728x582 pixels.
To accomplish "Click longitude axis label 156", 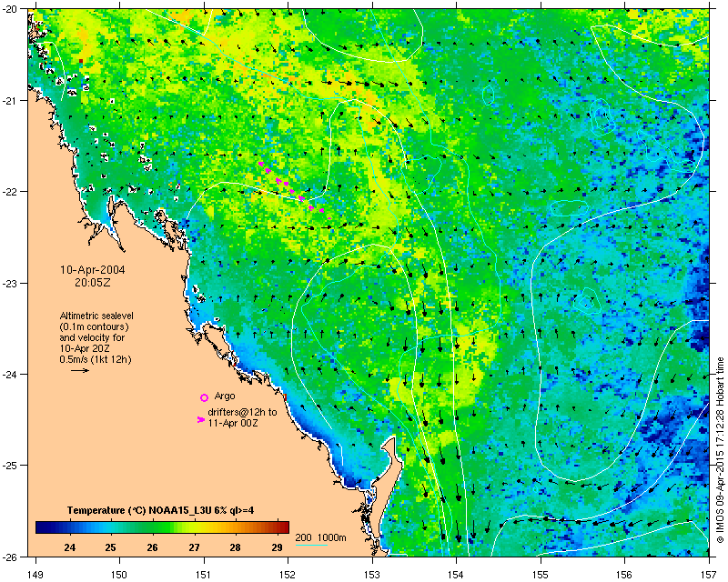I will (x=624, y=575).
